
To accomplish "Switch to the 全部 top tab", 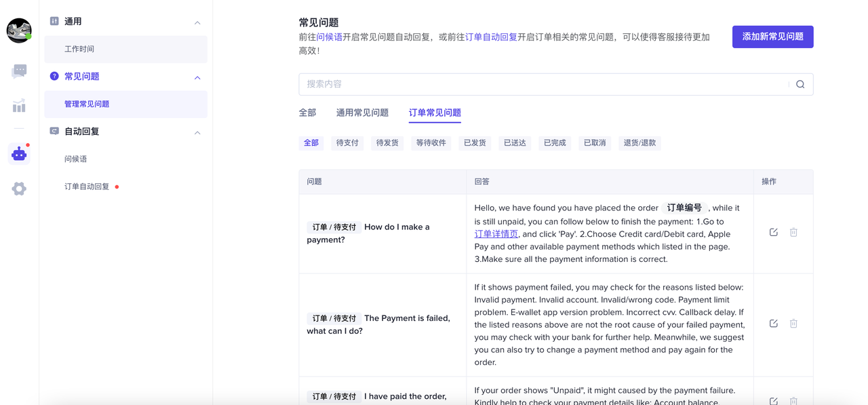I will click(x=307, y=113).
